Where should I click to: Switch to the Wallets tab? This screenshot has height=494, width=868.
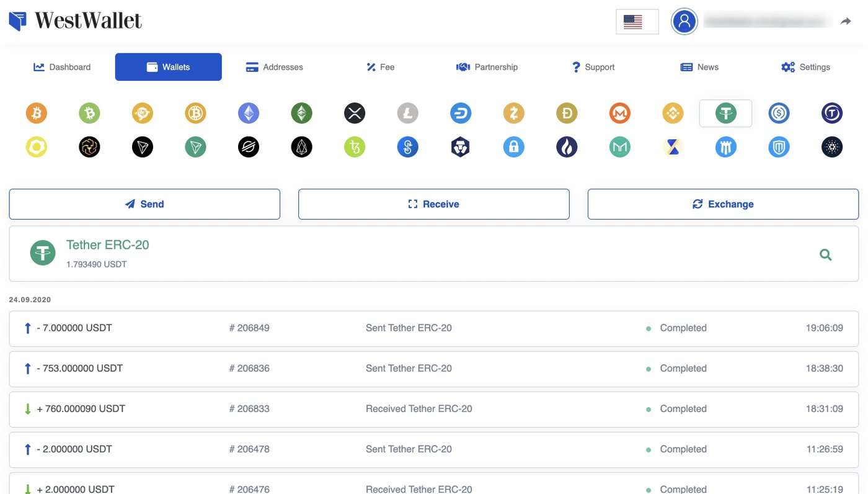pos(168,67)
